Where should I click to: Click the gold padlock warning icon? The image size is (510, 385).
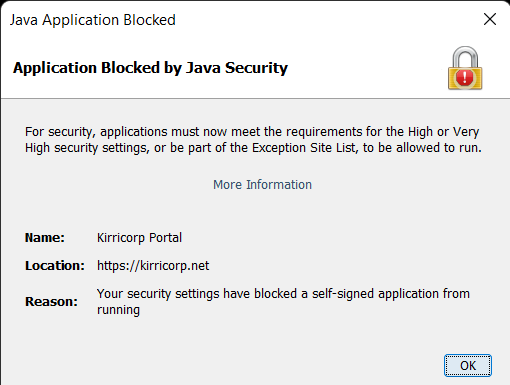coord(465,68)
